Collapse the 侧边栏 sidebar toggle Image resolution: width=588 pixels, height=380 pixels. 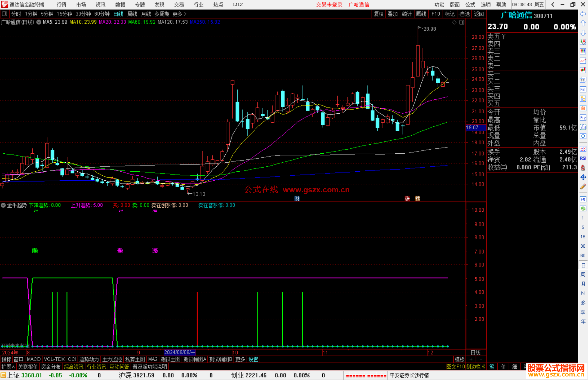point(476,367)
